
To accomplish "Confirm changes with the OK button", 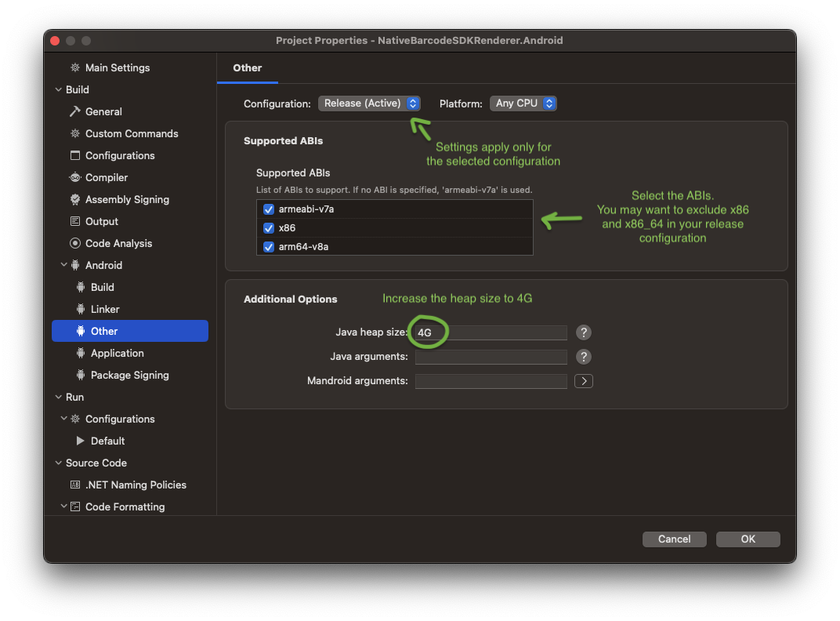I will click(x=748, y=539).
